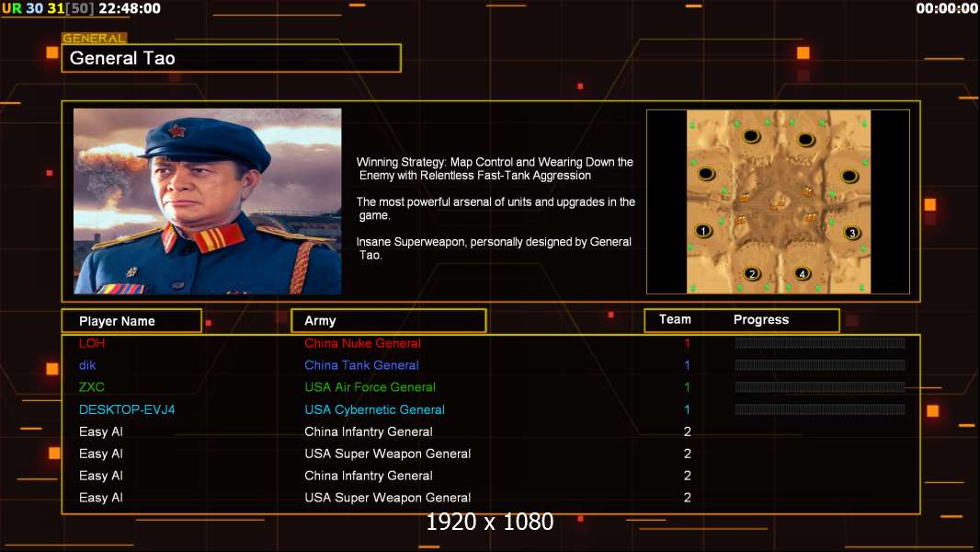
Task: Click the 00:00:00 timer at top right
Action: tap(946, 9)
